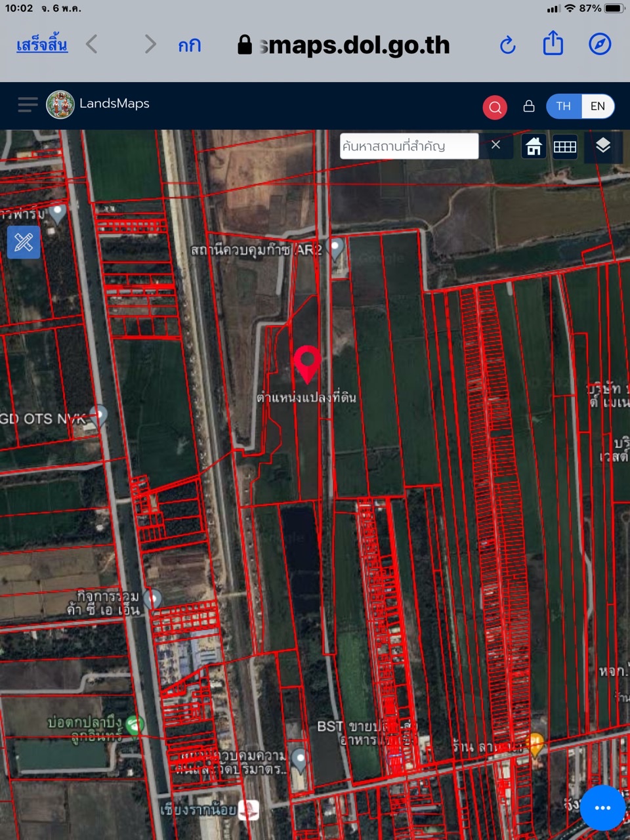Switch language to TH
Screen dimensions: 630x840
[x=564, y=106]
